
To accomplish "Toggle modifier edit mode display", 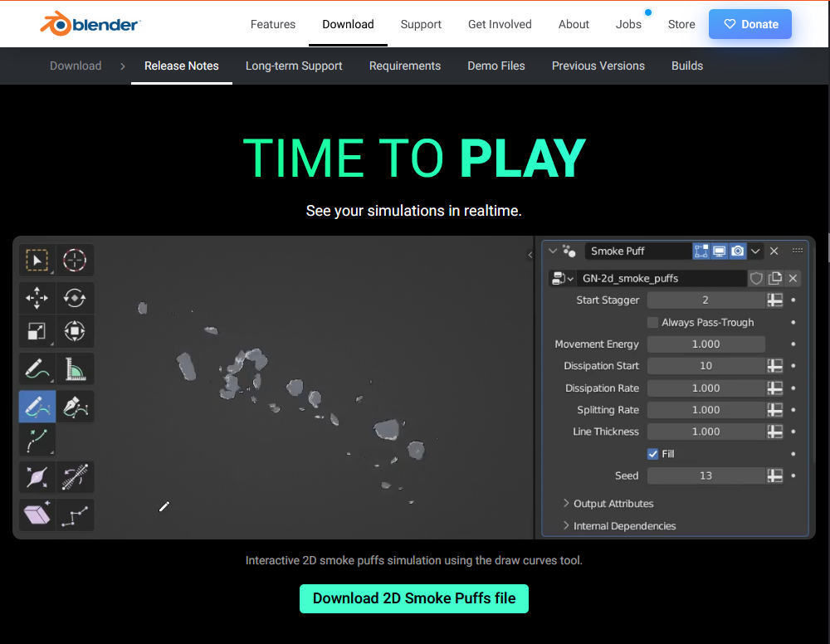I will [701, 251].
